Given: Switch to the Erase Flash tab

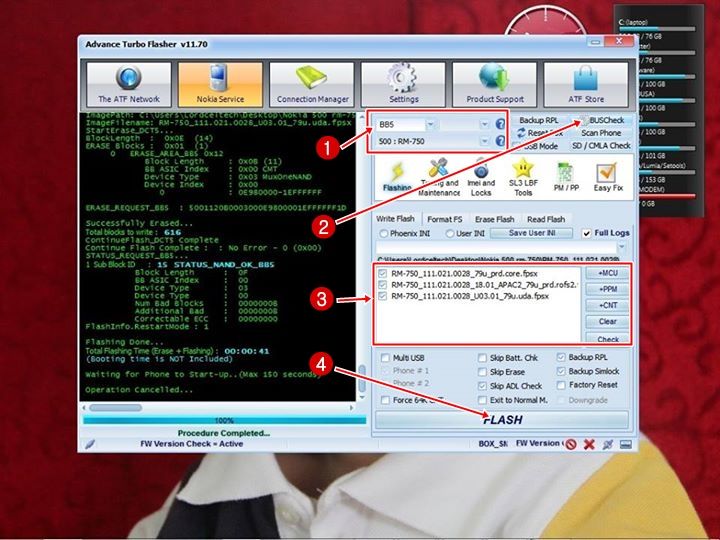Looking at the screenshot, I should [494, 219].
